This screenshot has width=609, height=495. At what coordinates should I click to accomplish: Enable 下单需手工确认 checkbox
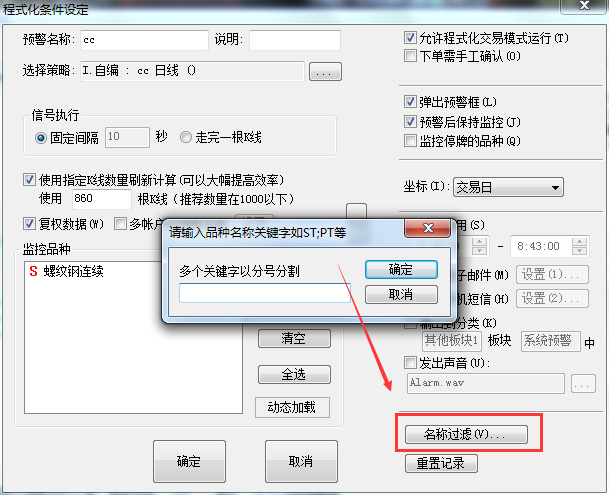pos(410,56)
